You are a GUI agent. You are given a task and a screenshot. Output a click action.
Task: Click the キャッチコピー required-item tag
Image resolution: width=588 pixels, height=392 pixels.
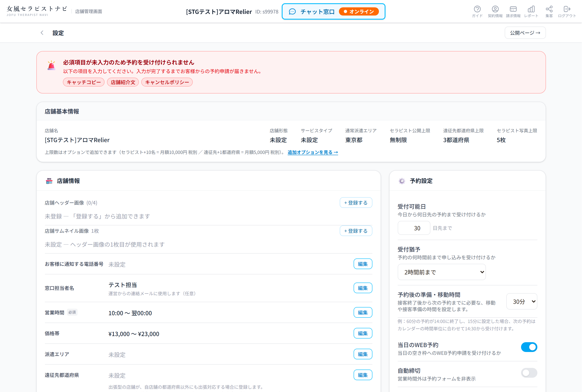85,83
